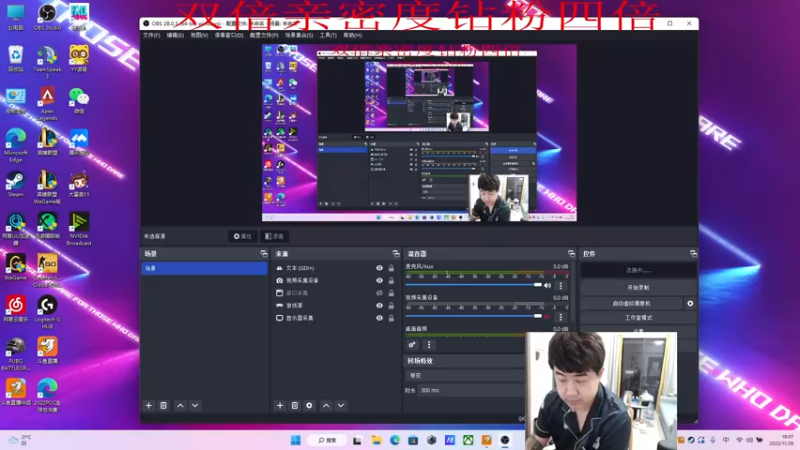Click the 滤镜 filters button

click(x=274, y=236)
